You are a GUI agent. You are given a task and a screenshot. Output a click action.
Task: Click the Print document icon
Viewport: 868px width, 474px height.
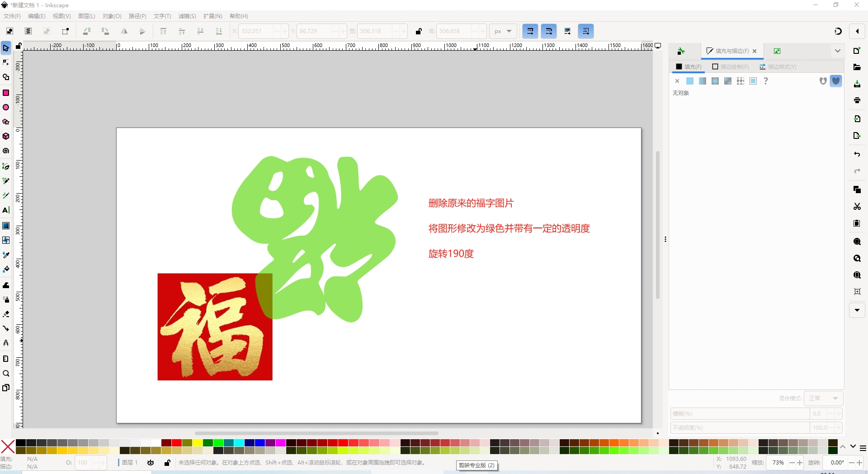click(x=857, y=100)
